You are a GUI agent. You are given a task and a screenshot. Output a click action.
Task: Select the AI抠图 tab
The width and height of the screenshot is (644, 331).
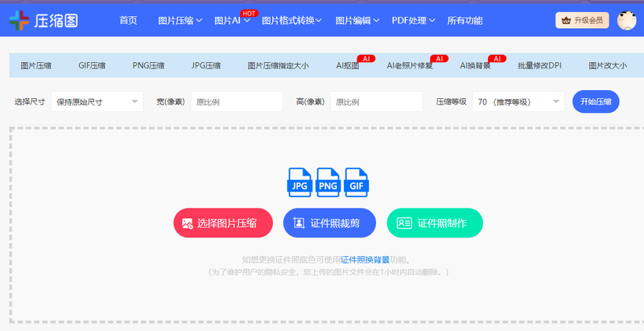tap(347, 66)
